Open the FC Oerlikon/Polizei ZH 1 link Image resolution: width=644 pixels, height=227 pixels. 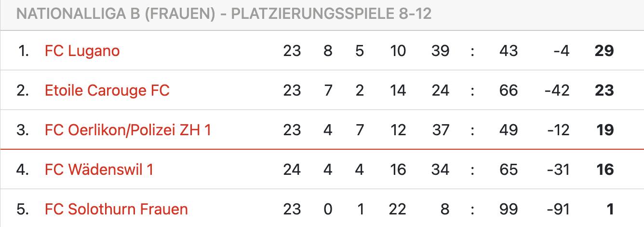pyautogui.click(x=128, y=130)
